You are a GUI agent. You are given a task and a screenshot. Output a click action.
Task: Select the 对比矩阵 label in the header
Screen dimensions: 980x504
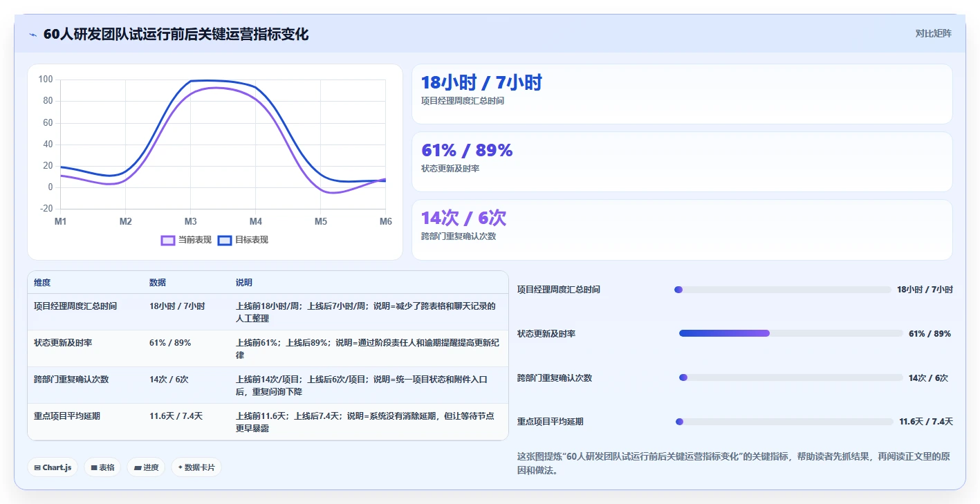pos(933,33)
